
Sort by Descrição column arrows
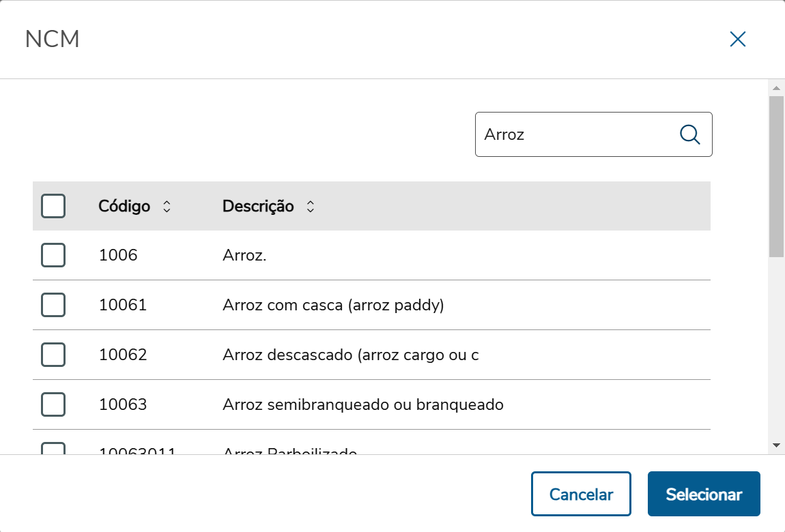point(310,207)
